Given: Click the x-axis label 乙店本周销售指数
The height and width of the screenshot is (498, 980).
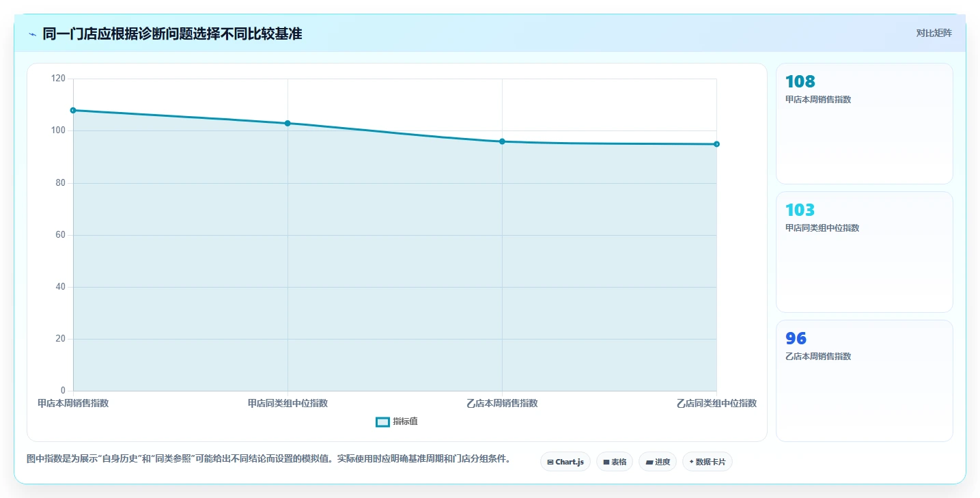Looking at the screenshot, I should [502, 403].
